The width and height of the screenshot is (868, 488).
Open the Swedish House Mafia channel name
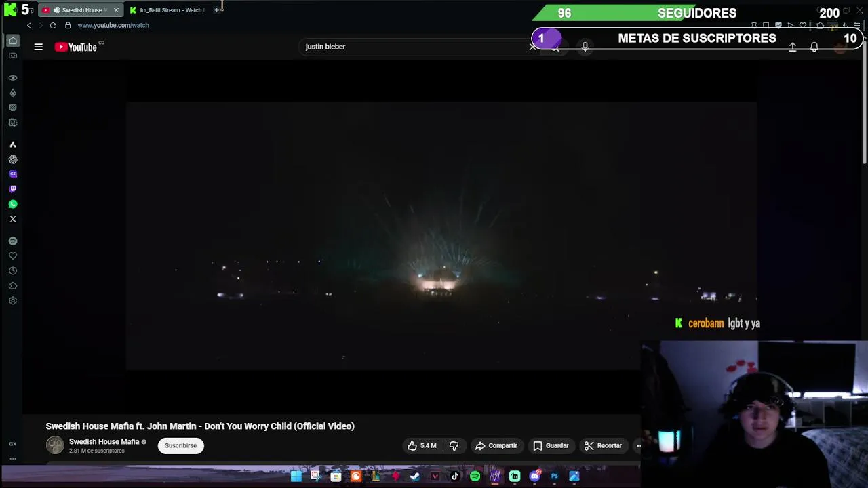[x=104, y=441]
